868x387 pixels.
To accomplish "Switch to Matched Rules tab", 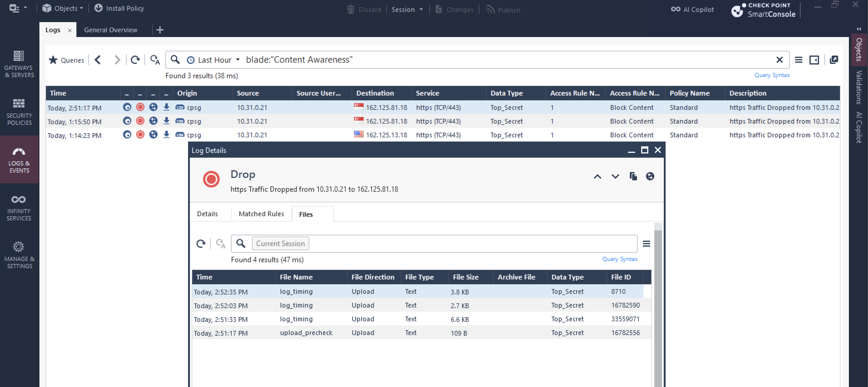I will click(261, 214).
